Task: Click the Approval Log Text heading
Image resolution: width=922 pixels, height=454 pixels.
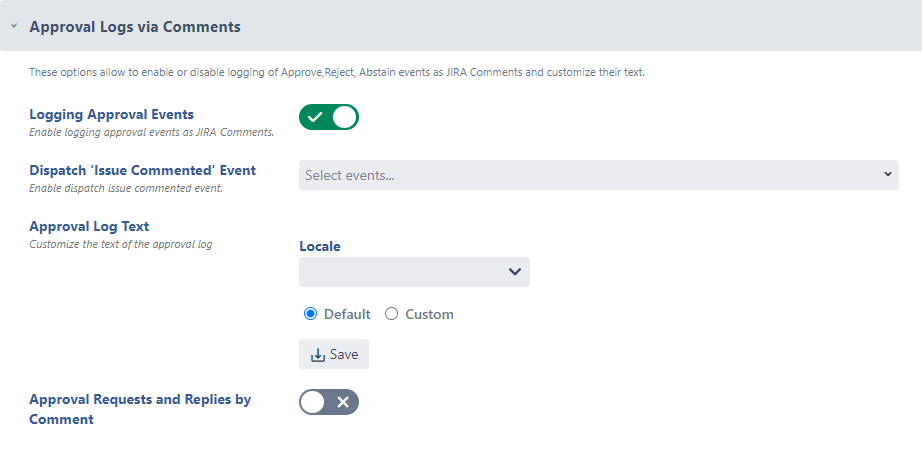Action: (89, 226)
